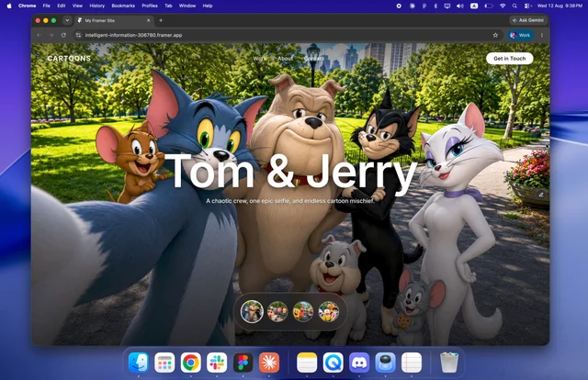Open Spotlight search in menu bar
Image resolution: width=588 pixels, height=380 pixels.
[514, 6]
